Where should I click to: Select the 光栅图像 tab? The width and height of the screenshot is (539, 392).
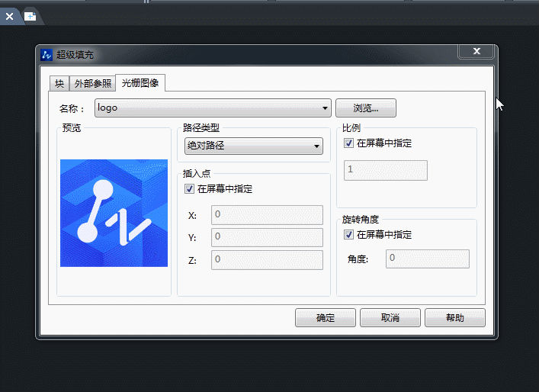point(140,83)
